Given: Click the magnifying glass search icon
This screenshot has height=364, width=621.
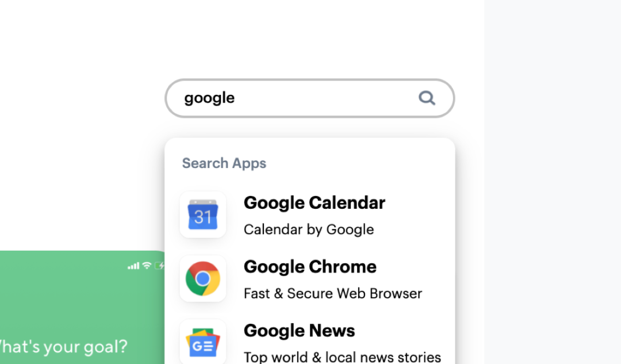Looking at the screenshot, I should 427,98.
